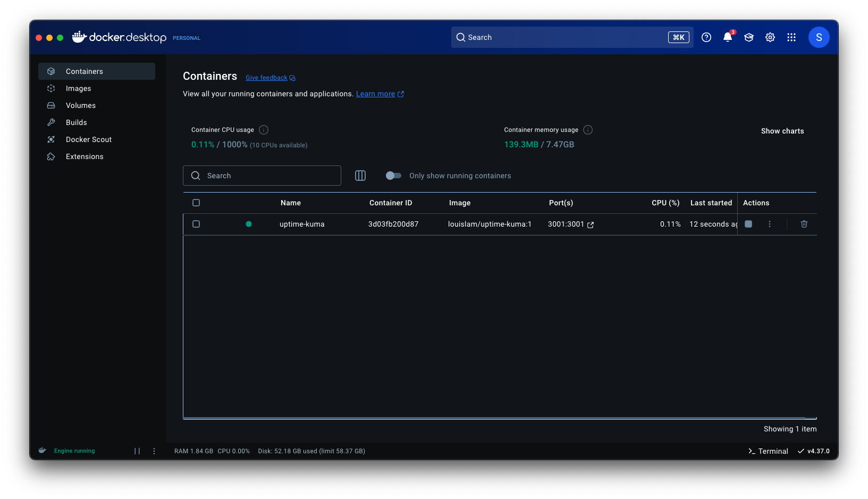
Task: Click the 139.3MB / 7.47GB memory value
Action: tap(539, 144)
